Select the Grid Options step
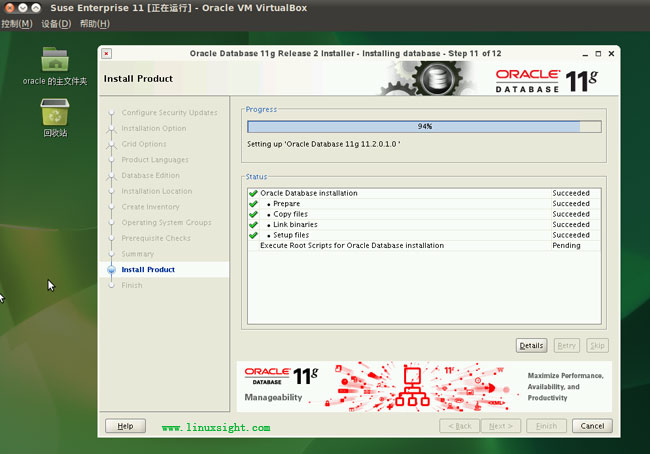Viewport: 650px width, 454px height. pyautogui.click(x=143, y=144)
